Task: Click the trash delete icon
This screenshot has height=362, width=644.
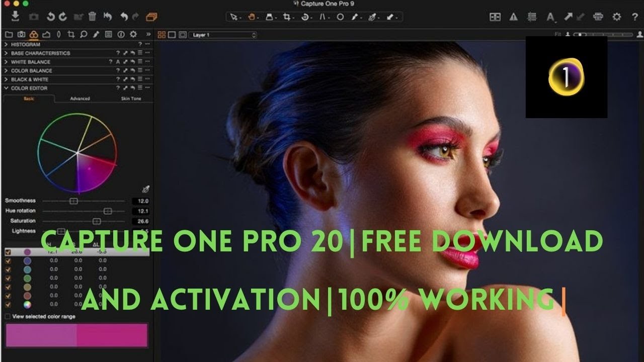Action: click(x=92, y=17)
